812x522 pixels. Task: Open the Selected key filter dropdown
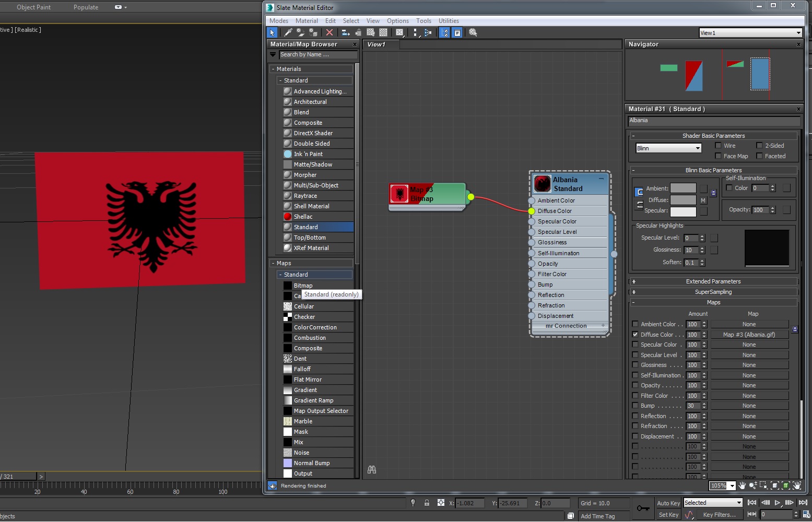[713, 503]
